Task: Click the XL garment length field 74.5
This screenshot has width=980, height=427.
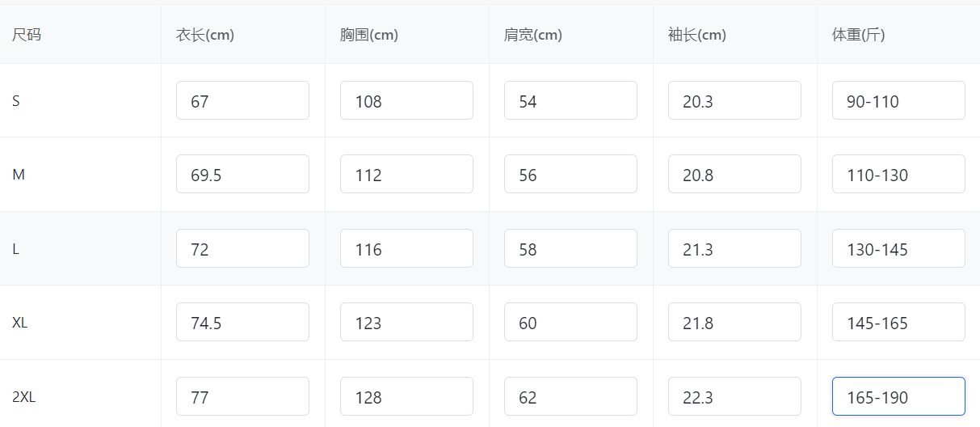Action: pos(242,323)
